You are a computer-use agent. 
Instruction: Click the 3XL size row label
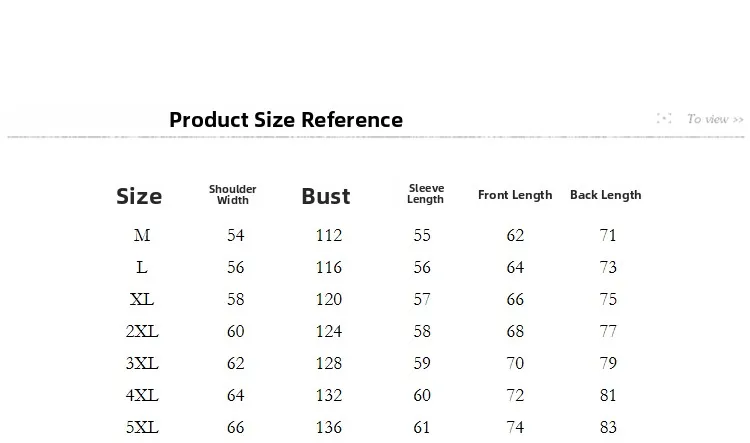tap(142, 363)
